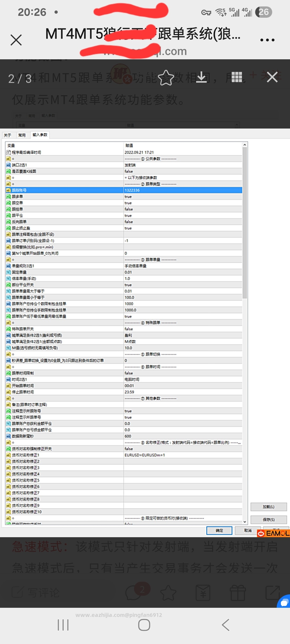This screenshot has height=644, width=290.
Task: Toggle the true value of 跟止损止盈
Action: click(183, 228)
